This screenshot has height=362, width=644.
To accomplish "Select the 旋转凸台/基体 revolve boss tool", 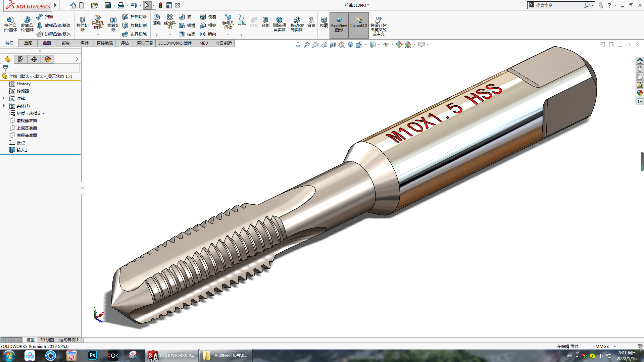I will [27, 24].
